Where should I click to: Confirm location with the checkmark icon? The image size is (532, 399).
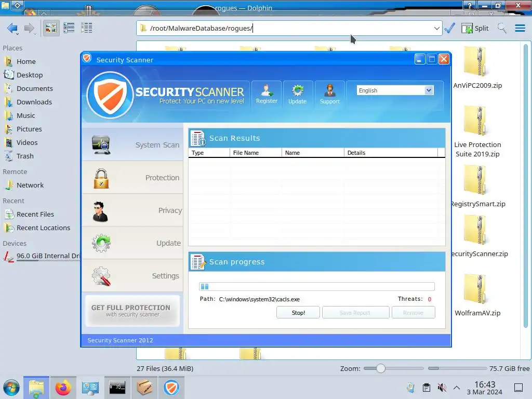tap(449, 28)
